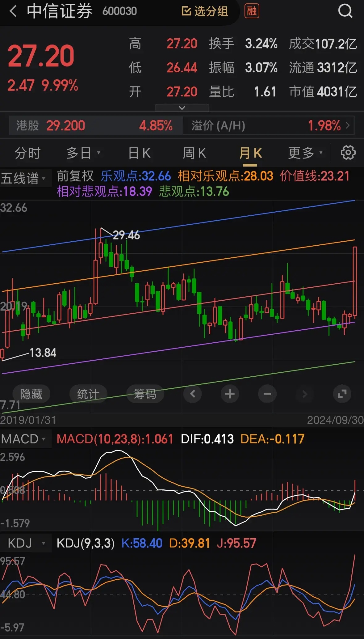Zoom in chart with plus button
364x639 pixels.
[230, 394]
